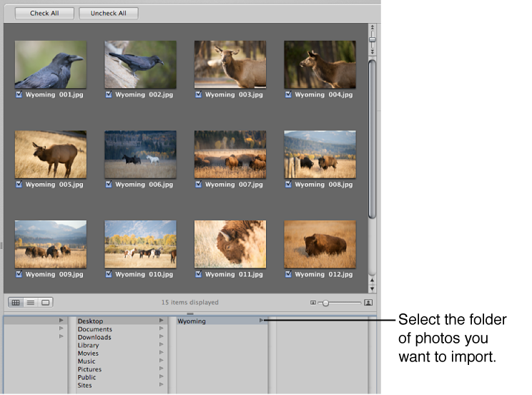Uncheck Wyoming 009.jpg checkbox
The image size is (532, 395).
coord(19,274)
